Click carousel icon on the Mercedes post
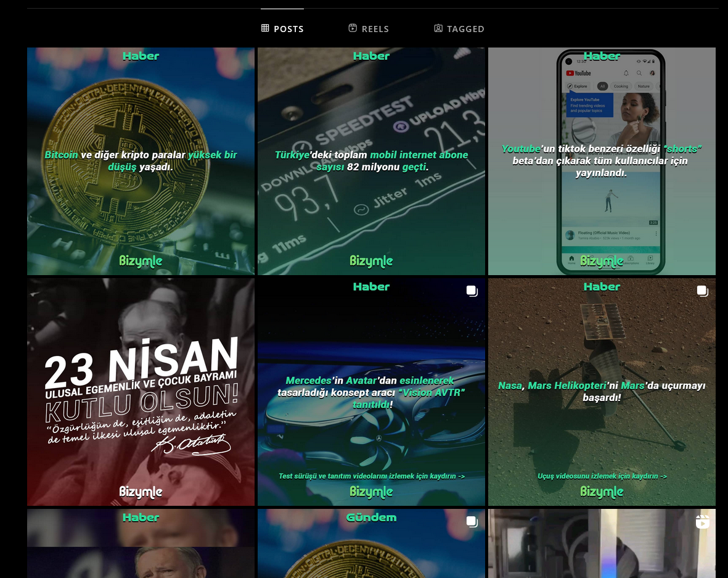 (472, 291)
